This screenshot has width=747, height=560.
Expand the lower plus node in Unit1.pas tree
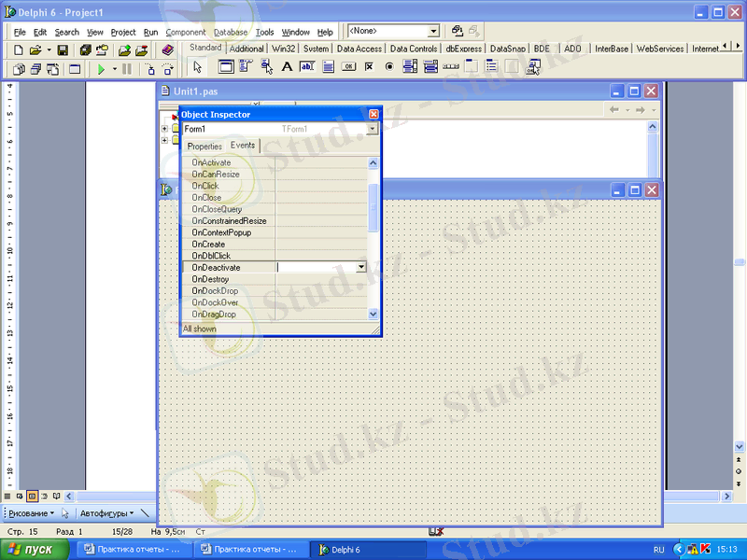pos(164,141)
